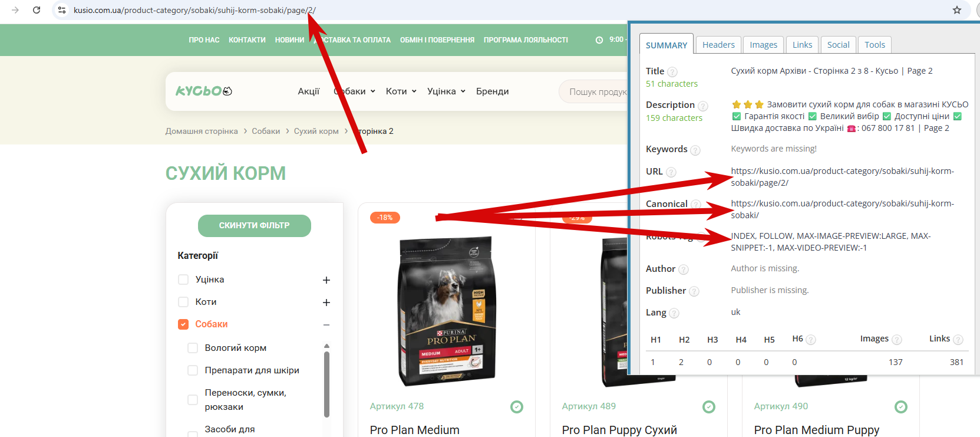The image size is (980, 437).
Task: Go to Сухий корм breadcrumb link
Action: point(316,132)
